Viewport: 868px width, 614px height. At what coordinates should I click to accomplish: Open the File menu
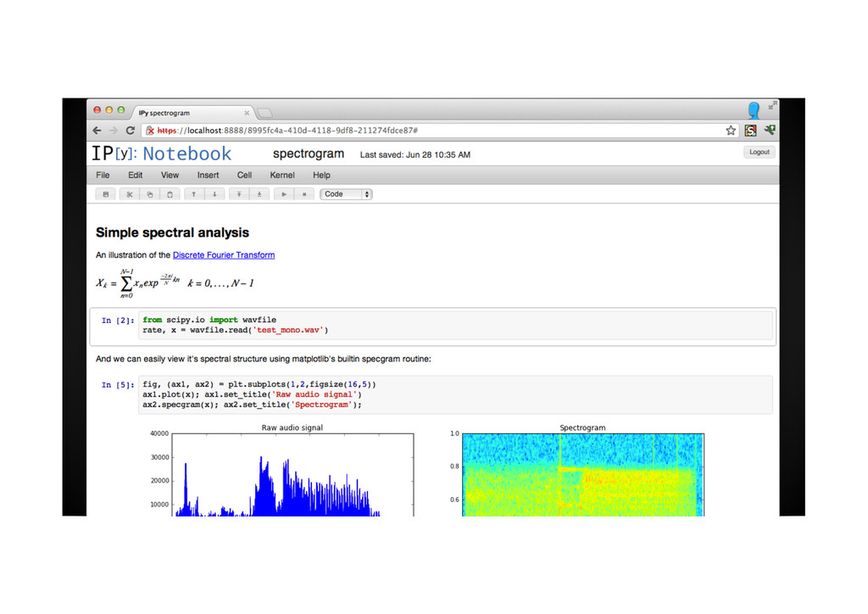[103, 175]
